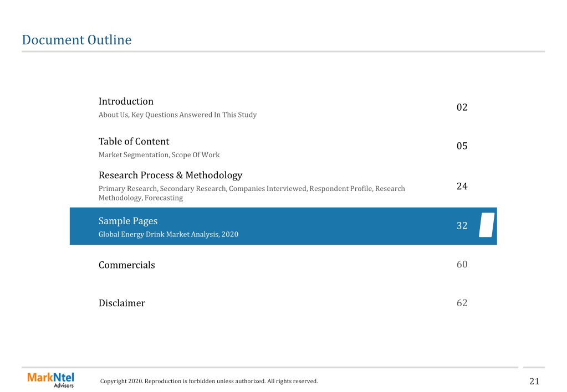Click page number 24 for Research Process

click(x=462, y=186)
